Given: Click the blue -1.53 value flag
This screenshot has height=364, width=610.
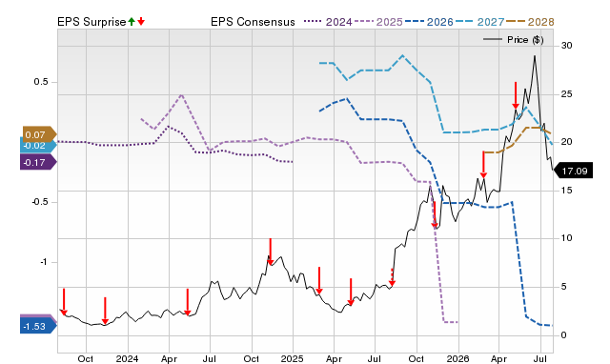Looking at the screenshot, I should [38, 326].
